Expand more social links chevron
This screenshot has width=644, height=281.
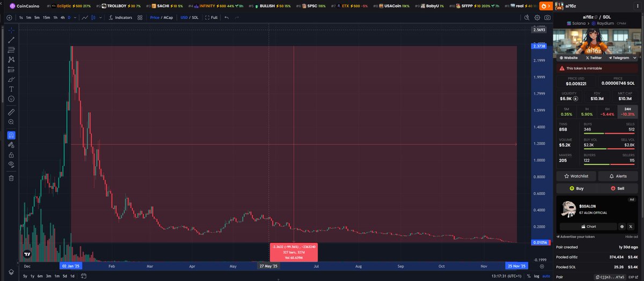click(x=636, y=57)
